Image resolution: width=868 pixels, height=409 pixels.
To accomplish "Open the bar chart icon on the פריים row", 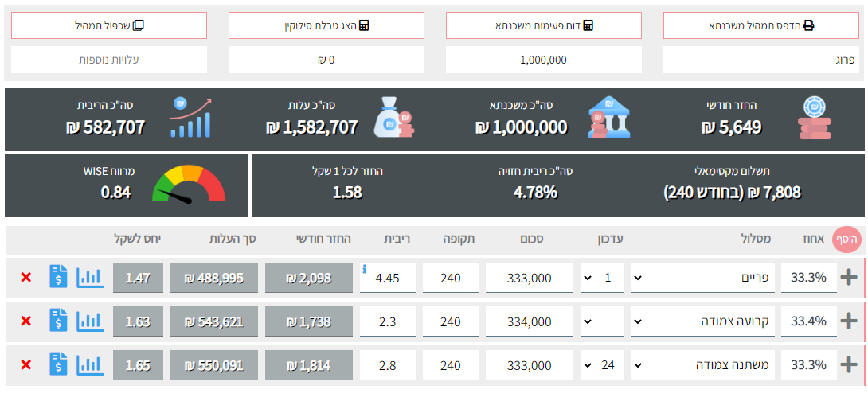I will tap(90, 278).
